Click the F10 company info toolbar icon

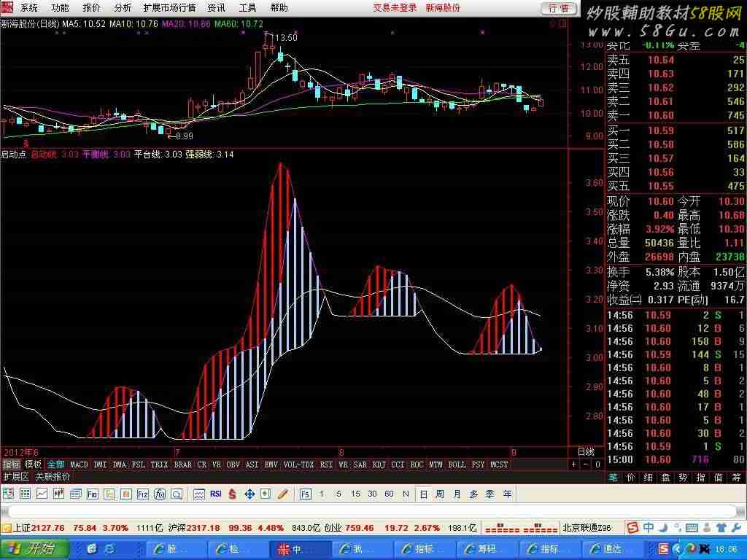click(x=93, y=494)
